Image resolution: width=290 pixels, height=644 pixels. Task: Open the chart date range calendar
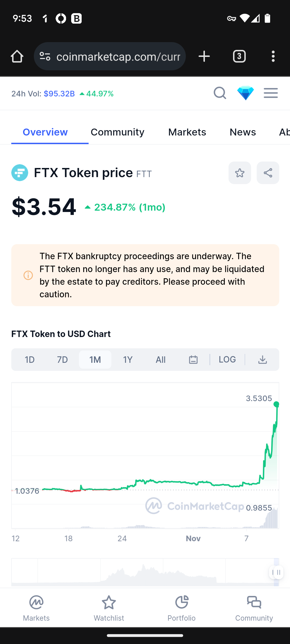(x=193, y=360)
